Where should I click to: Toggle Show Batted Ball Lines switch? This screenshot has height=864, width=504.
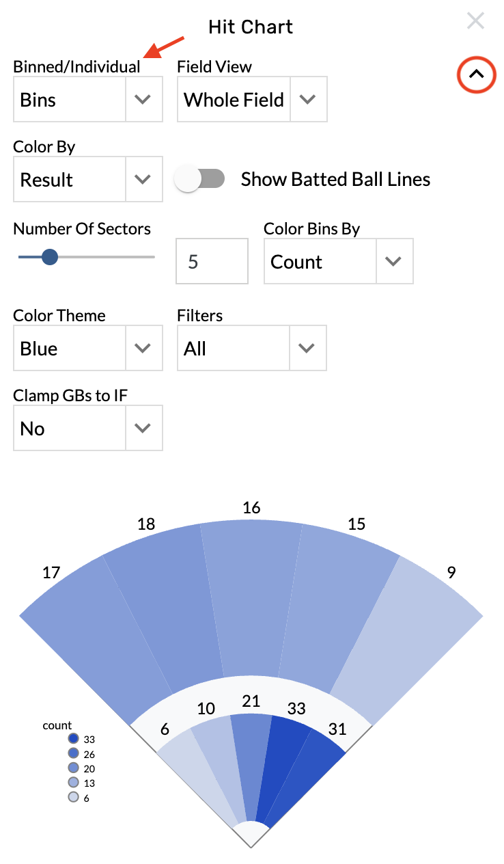[x=199, y=179]
